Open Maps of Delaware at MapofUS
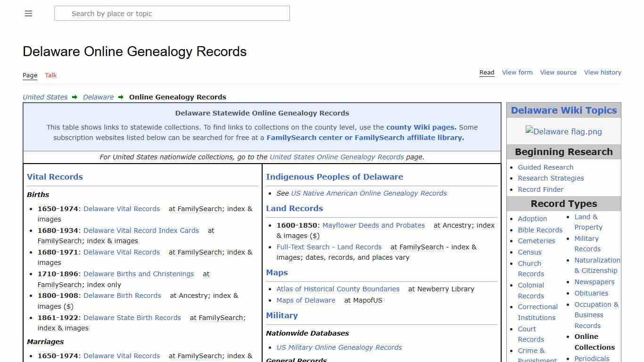 (305, 300)
